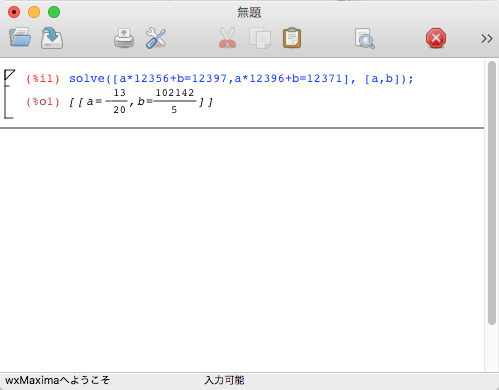Select the (%i1) input label
Screen dimensions: 499x390
(43, 79)
